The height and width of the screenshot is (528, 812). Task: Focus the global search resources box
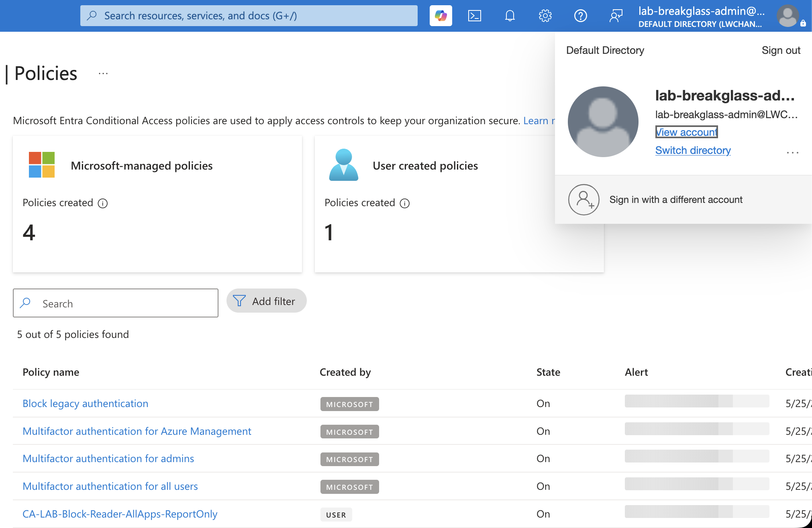(249, 16)
